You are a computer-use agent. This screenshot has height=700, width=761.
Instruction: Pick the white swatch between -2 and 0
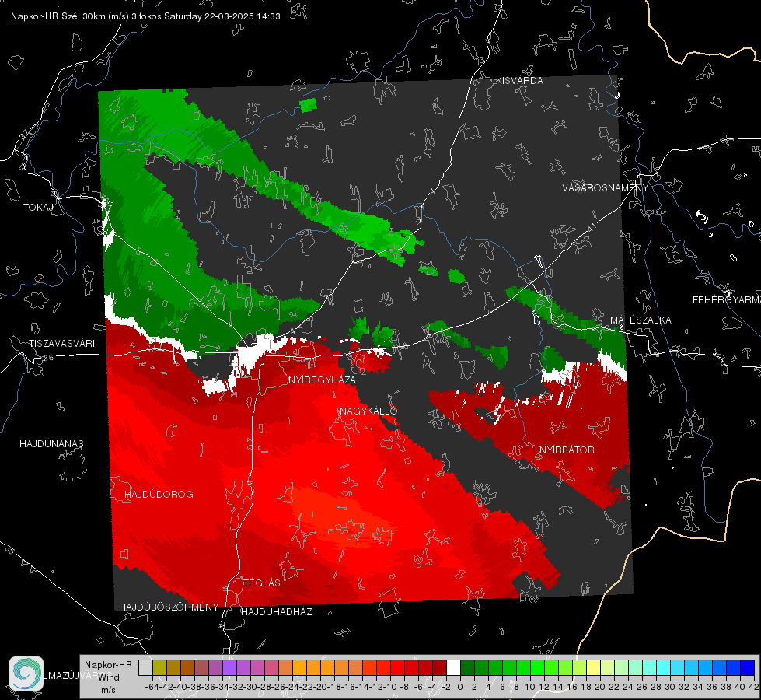[453, 668]
